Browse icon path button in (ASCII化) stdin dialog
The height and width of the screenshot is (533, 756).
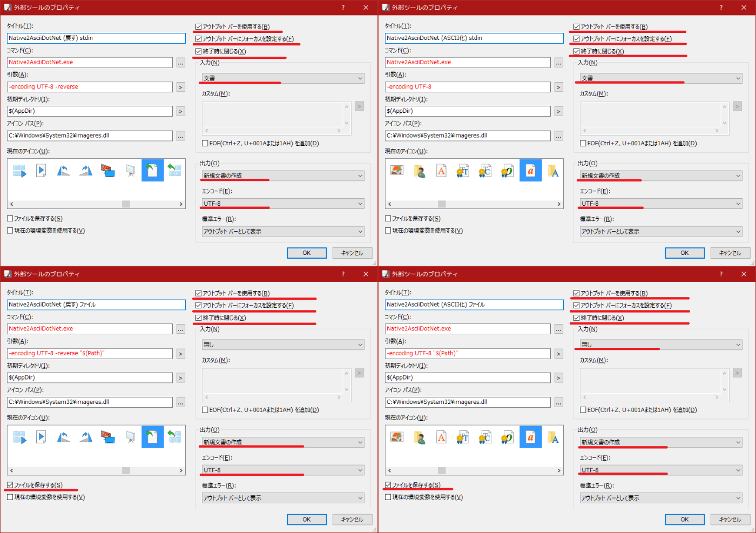coord(558,136)
